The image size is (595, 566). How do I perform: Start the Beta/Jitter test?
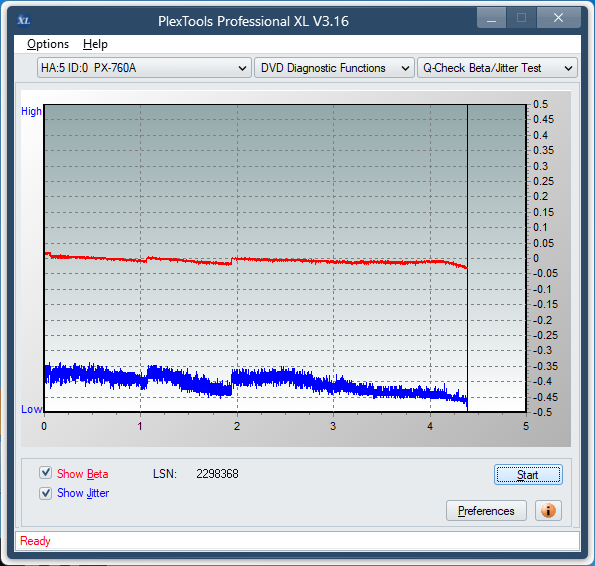point(528,475)
